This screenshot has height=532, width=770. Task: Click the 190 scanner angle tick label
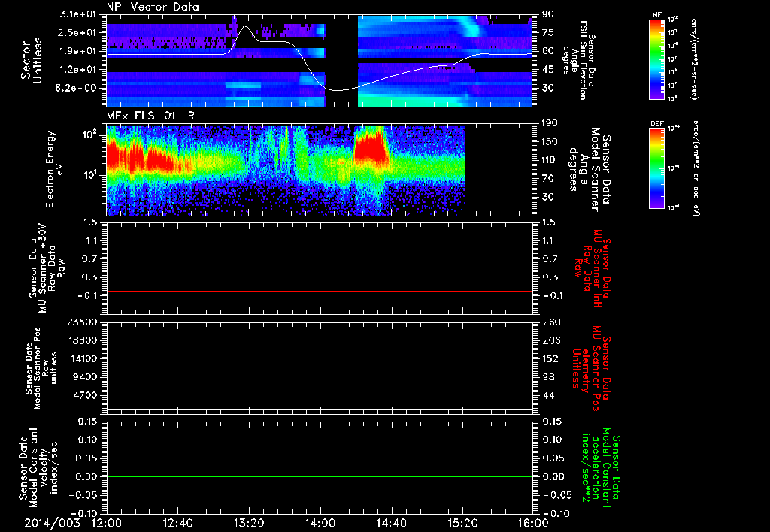[x=550, y=123]
